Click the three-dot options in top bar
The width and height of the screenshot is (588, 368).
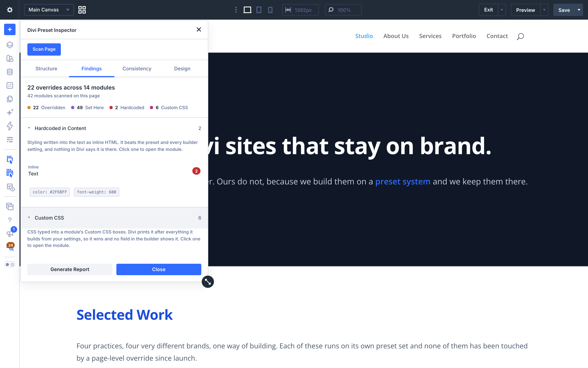[236, 10]
